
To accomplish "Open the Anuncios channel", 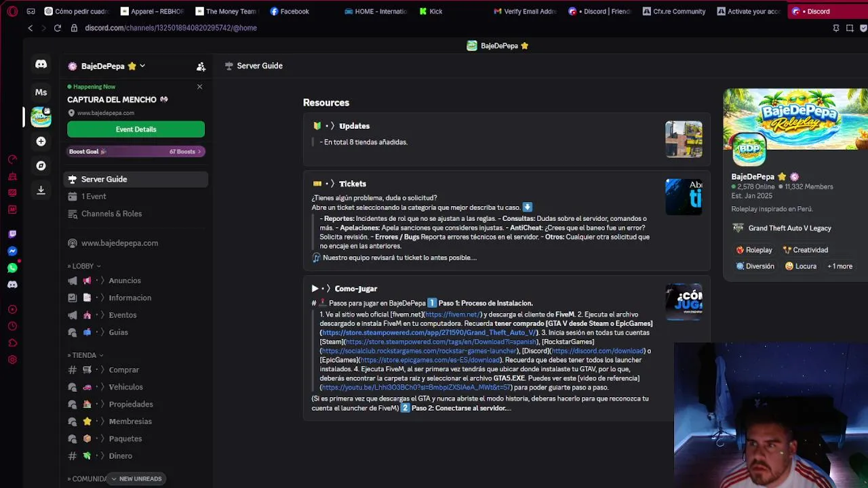I will point(136,281).
